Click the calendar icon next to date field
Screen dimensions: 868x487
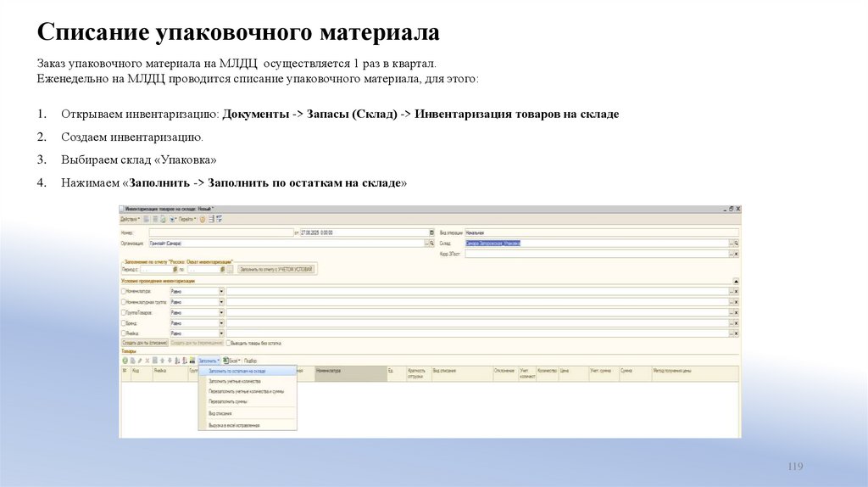point(431,232)
